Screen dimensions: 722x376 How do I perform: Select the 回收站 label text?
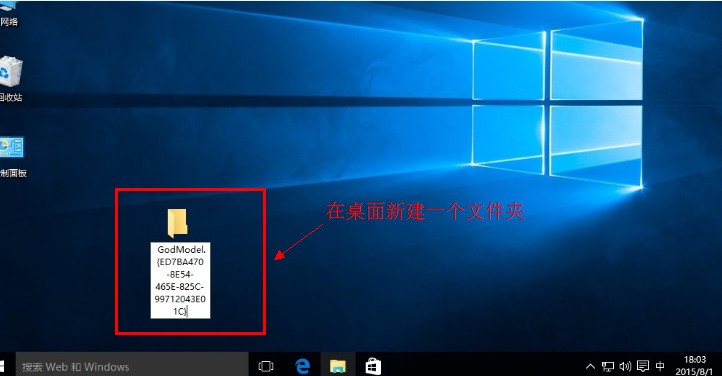pyautogui.click(x=11, y=97)
